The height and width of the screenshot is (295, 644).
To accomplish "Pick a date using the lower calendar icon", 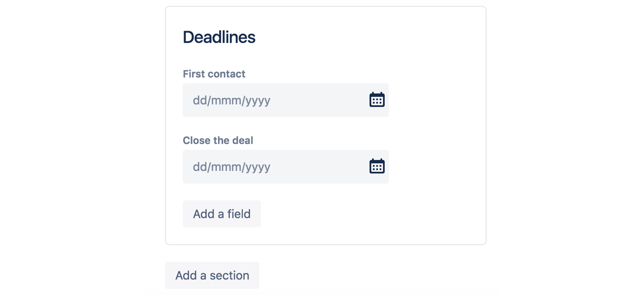I will tap(377, 166).
